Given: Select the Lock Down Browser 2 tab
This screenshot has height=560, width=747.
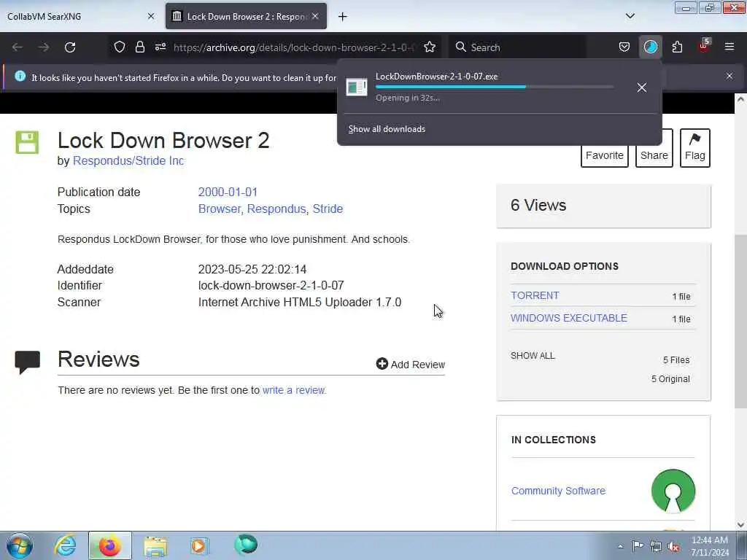Looking at the screenshot, I should pyautogui.click(x=247, y=16).
